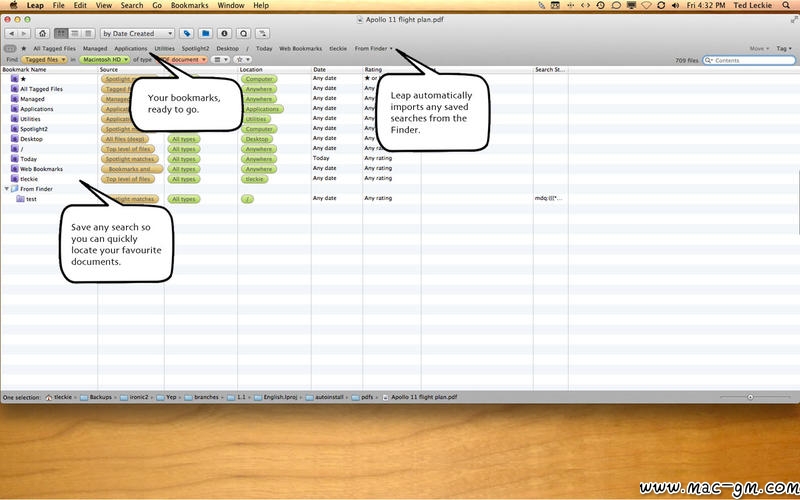Open the list-style filter dropdown

pos(220,60)
